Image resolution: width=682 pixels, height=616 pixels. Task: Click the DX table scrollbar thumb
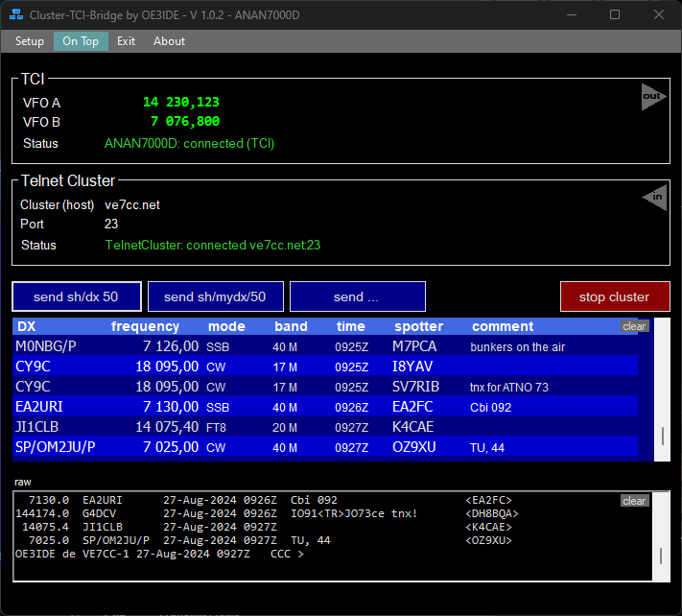(663, 436)
